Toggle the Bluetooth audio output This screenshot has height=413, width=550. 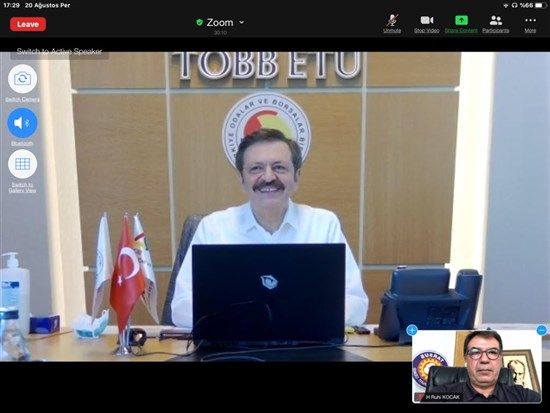point(22,123)
